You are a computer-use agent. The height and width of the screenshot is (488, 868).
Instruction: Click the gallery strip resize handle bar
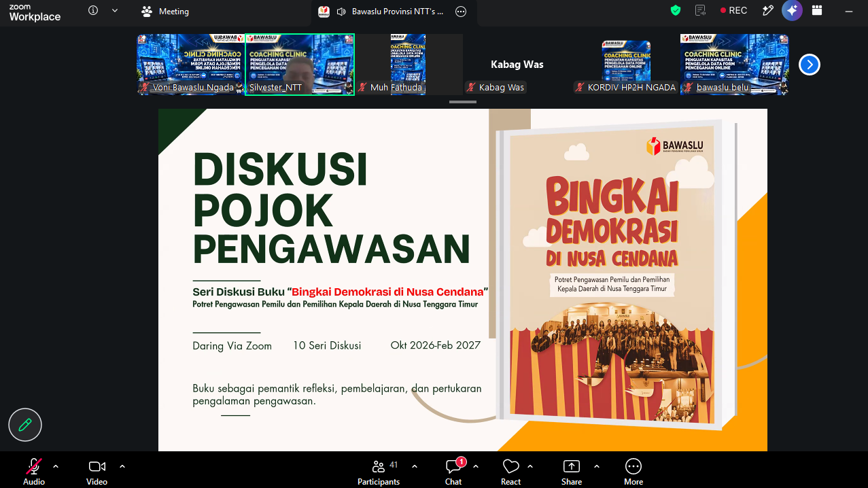[463, 102]
